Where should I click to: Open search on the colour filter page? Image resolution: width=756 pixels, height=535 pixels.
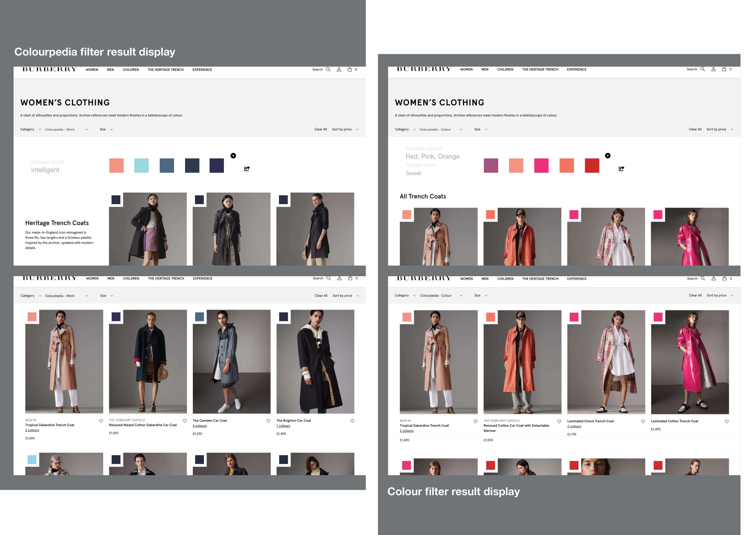[x=703, y=69]
